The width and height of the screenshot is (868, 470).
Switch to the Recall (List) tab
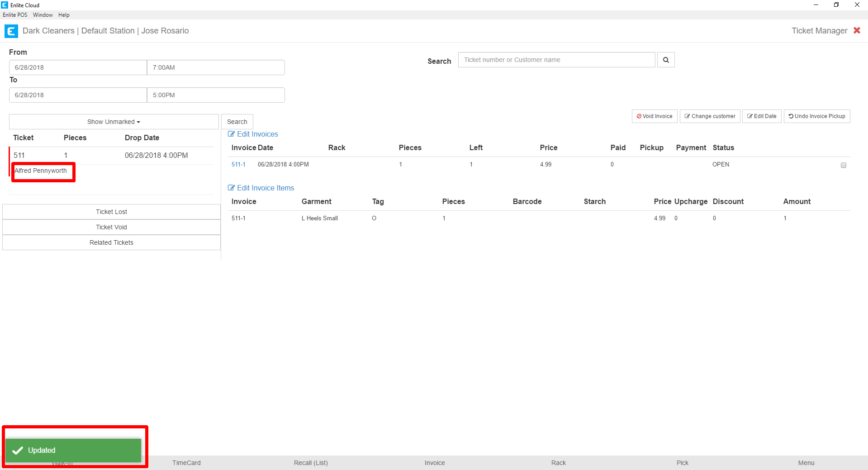311,463
